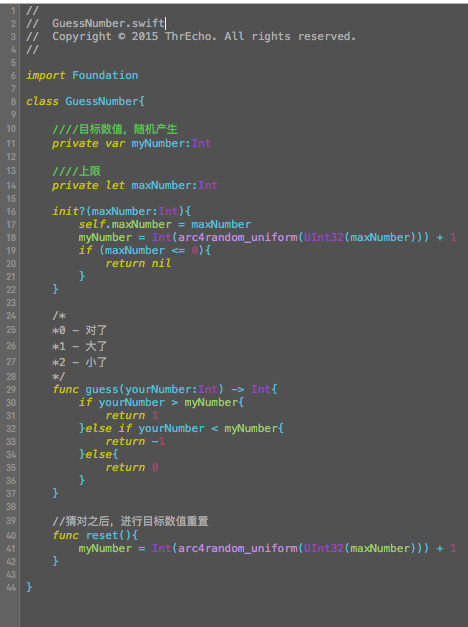Click the 'All rights reserved.' comment text
The image size is (468, 627).
[x=290, y=36]
